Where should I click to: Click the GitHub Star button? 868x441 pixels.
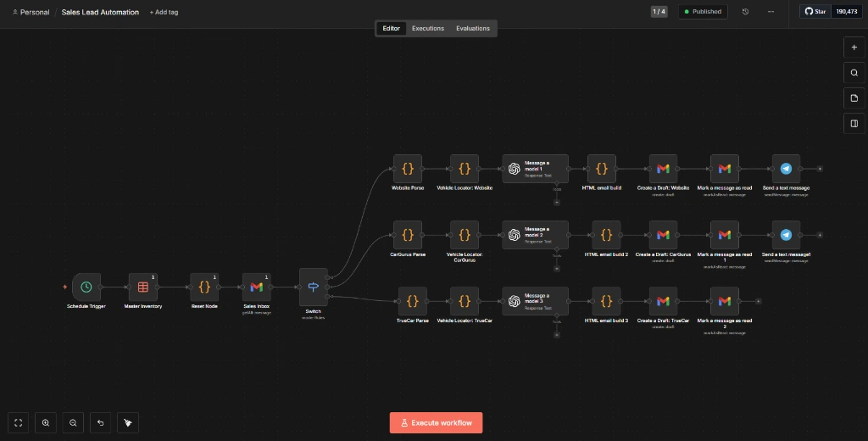click(x=815, y=12)
